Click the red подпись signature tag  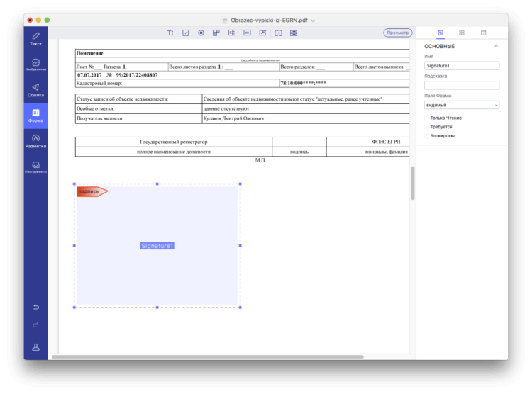92,191
